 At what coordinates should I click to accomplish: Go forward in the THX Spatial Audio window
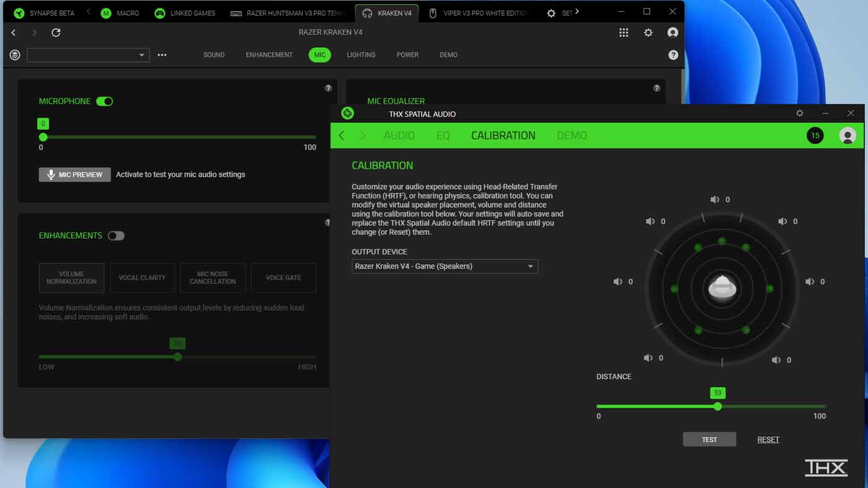363,135
